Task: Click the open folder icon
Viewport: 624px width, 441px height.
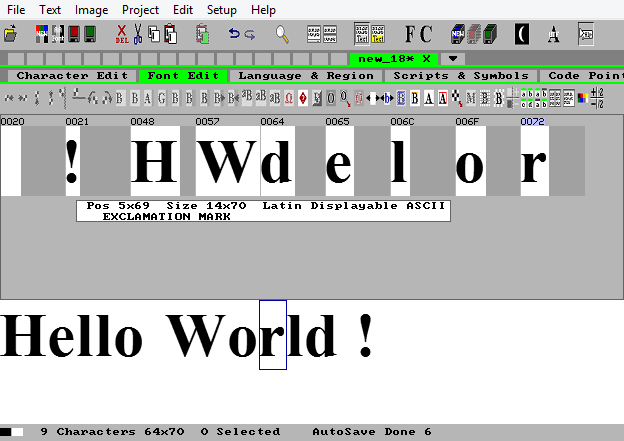Action: coord(10,33)
